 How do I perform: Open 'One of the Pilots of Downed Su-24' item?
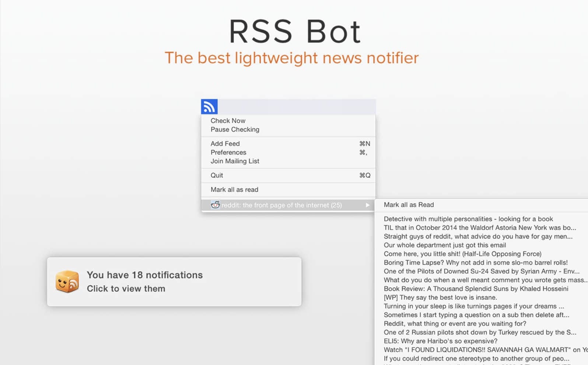click(x=481, y=271)
